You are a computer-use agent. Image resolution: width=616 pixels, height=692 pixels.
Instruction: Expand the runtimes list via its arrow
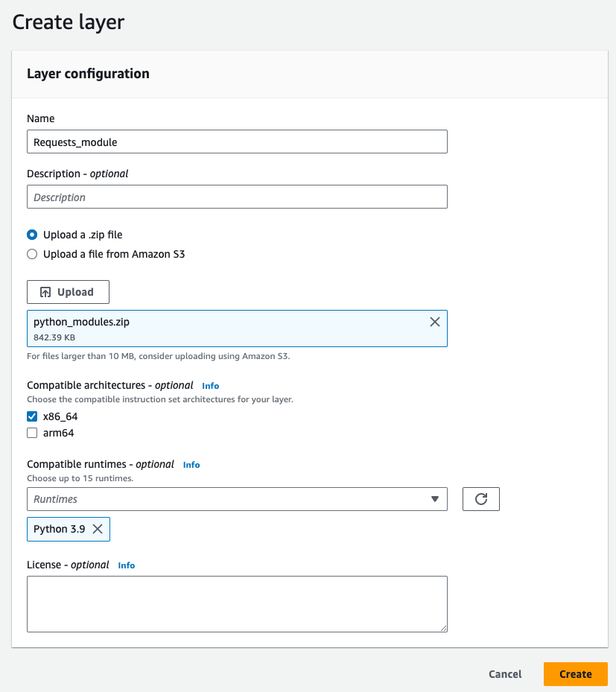click(434, 498)
